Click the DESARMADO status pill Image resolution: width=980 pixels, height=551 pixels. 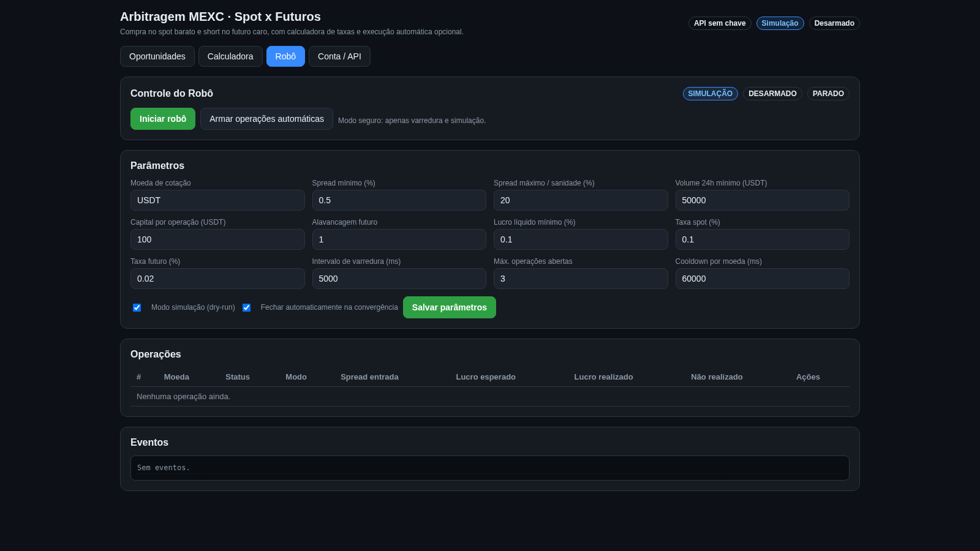[772, 94]
